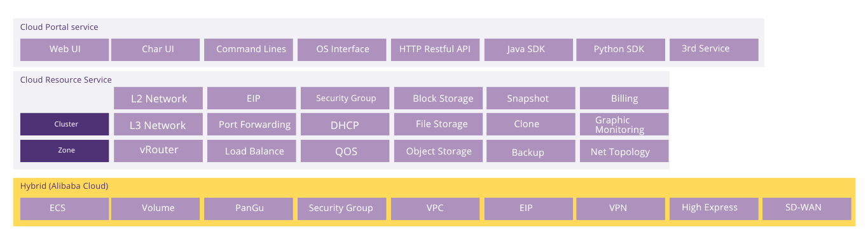Image resolution: width=868 pixels, height=246 pixels.
Task: Select the Object Storage box
Action: coord(439,151)
